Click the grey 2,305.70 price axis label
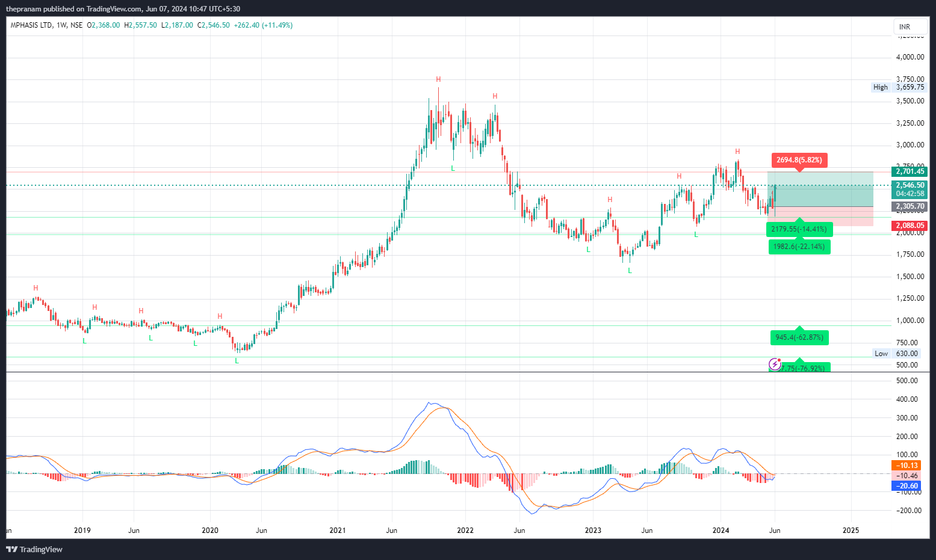 click(910, 206)
